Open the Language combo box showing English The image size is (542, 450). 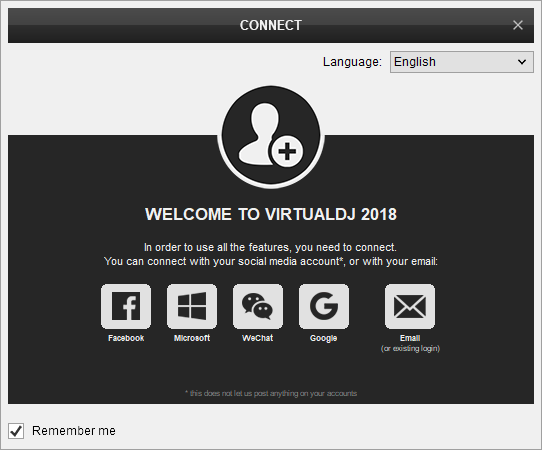[462, 62]
